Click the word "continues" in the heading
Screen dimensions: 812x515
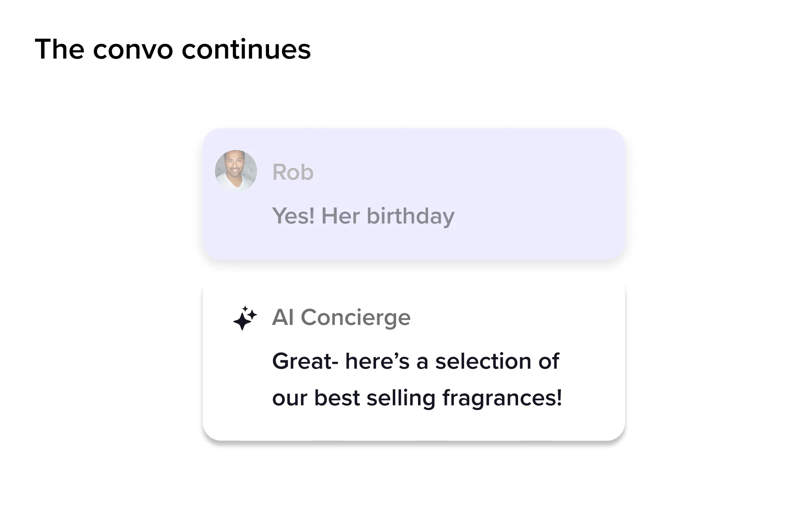[246, 50]
